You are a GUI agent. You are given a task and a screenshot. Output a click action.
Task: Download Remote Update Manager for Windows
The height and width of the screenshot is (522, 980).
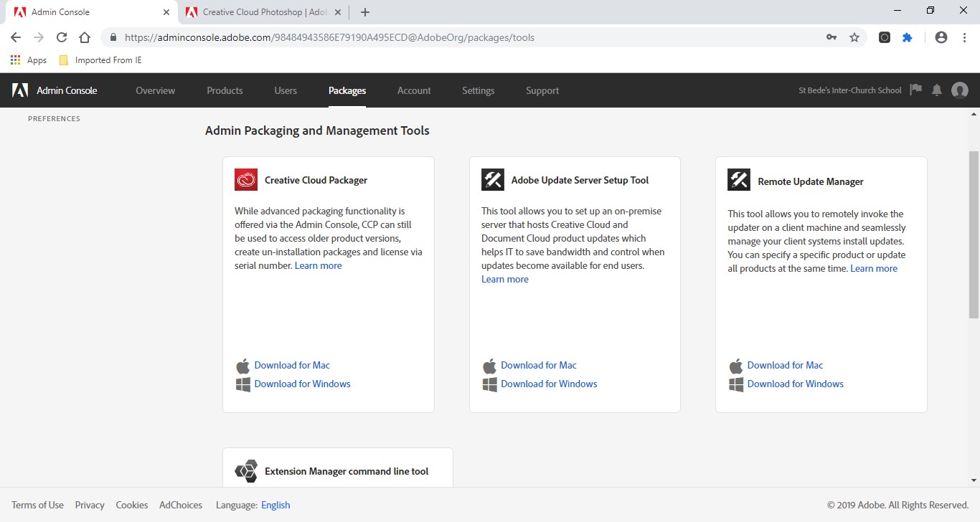(x=796, y=384)
